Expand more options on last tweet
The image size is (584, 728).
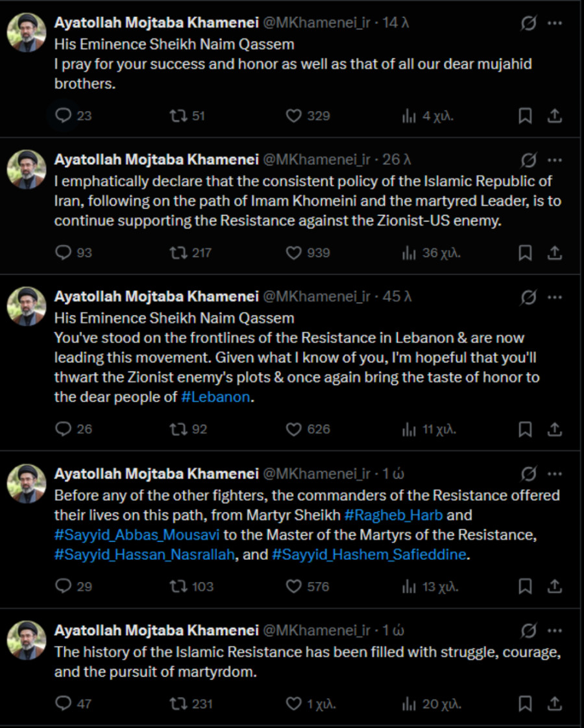pyautogui.click(x=555, y=631)
